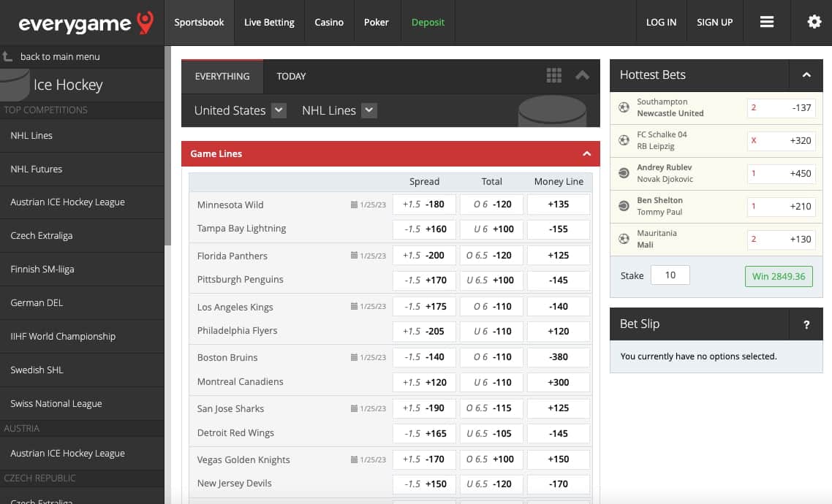Open the Sportsbook tab
Image resolution: width=832 pixels, height=504 pixels.
click(199, 22)
